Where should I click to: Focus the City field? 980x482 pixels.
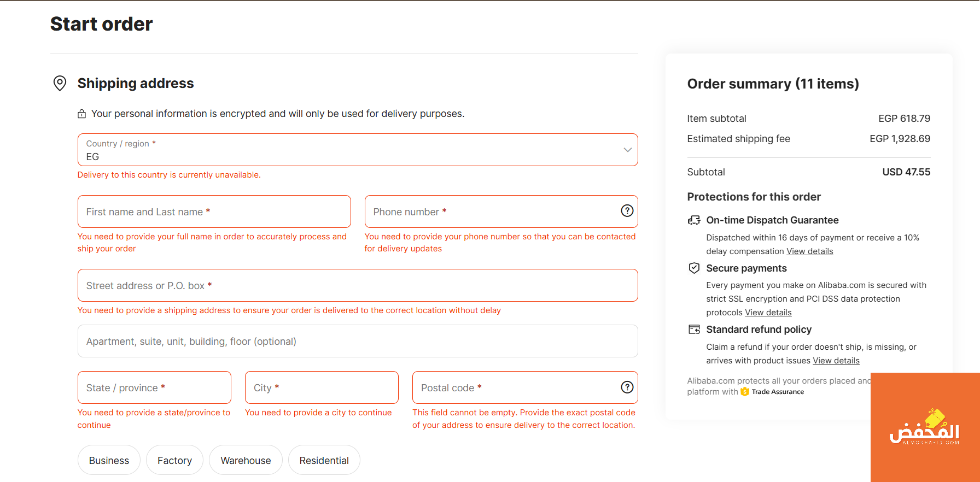coord(322,387)
